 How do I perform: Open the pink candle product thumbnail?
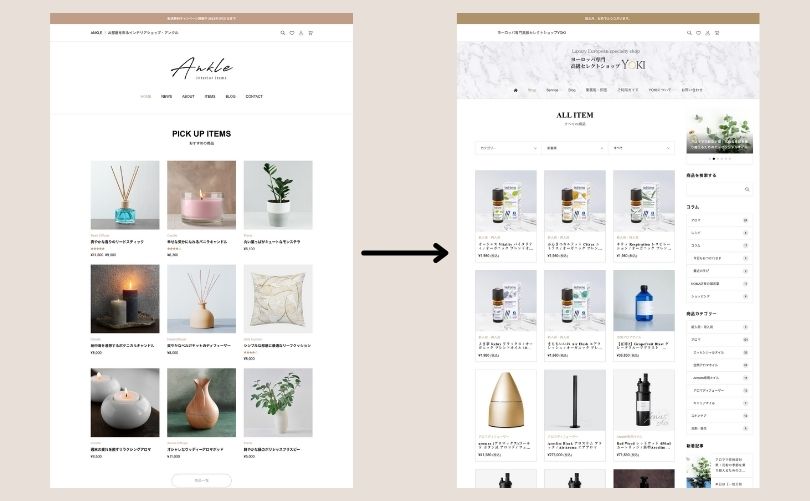point(201,195)
